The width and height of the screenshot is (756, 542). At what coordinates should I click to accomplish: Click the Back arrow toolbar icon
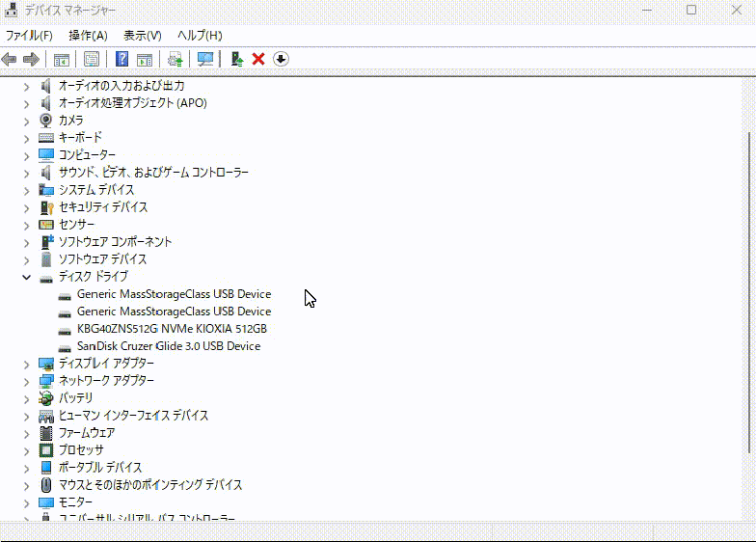(x=10, y=60)
